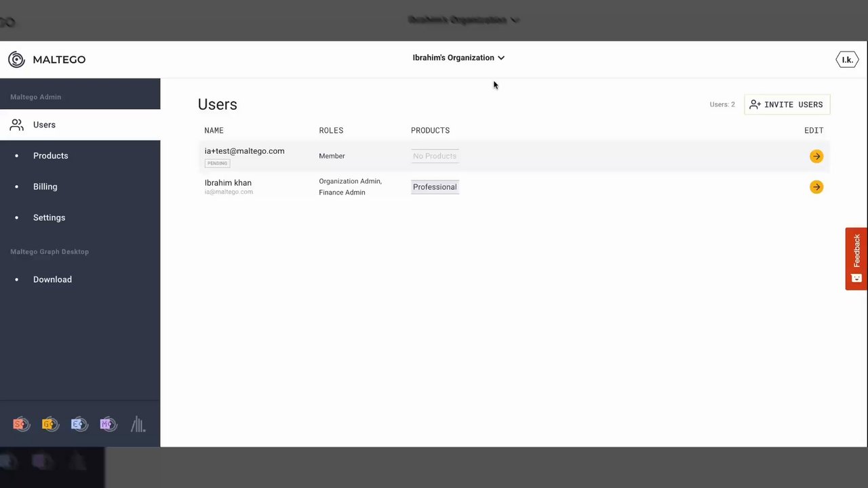Click the Member role text
The width and height of the screenshot is (868, 488).
click(x=332, y=156)
